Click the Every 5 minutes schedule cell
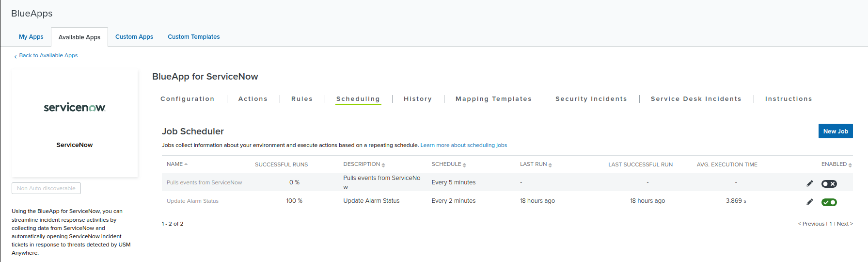This screenshot has height=262, width=868. (x=454, y=182)
